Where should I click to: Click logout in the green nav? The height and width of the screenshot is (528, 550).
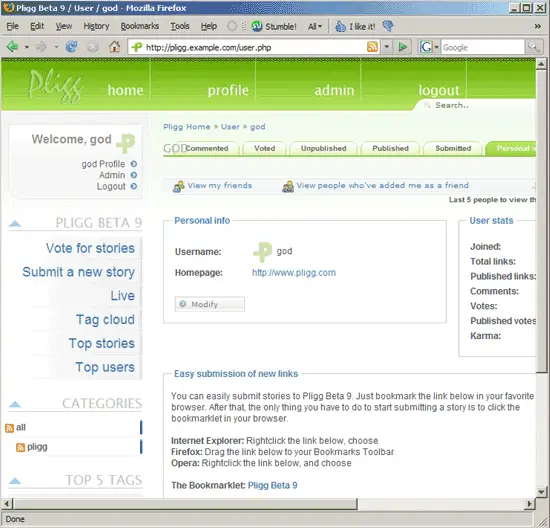tap(438, 91)
